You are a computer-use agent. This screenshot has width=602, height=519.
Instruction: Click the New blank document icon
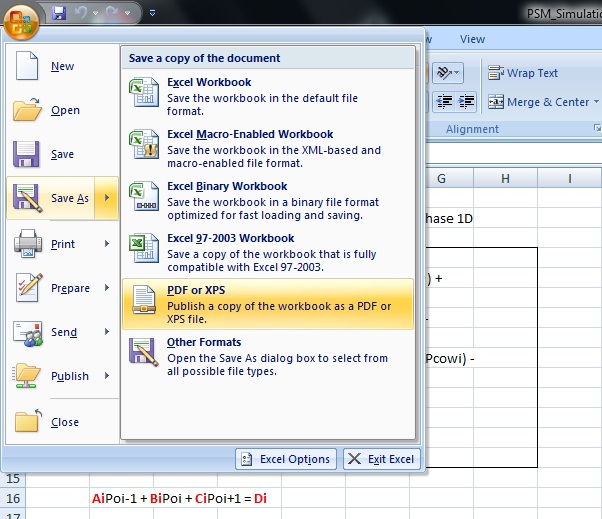[26, 66]
